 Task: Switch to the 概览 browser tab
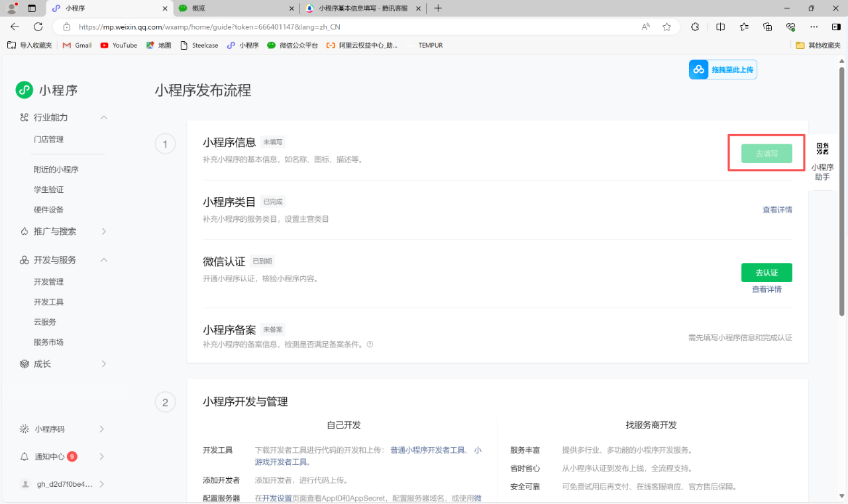[237, 9]
